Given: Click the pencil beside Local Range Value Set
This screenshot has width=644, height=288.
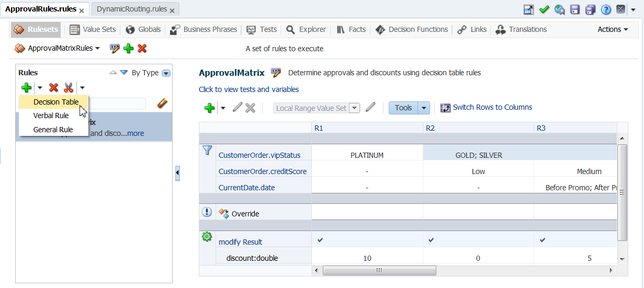Looking at the screenshot, I should [370, 107].
